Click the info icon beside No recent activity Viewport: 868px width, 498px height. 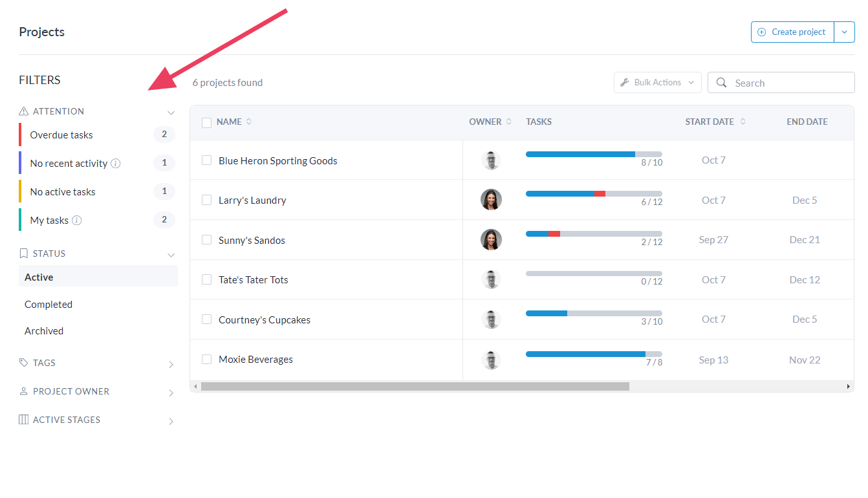tap(116, 164)
